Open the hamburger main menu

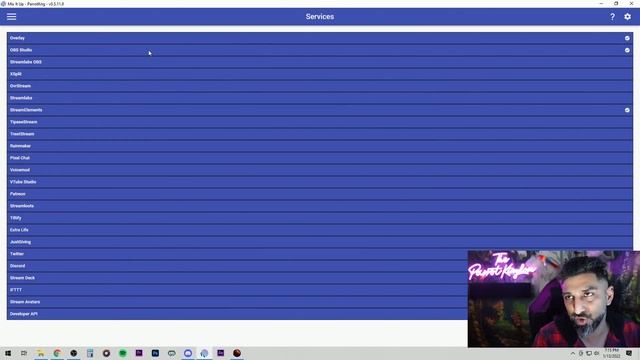11,17
